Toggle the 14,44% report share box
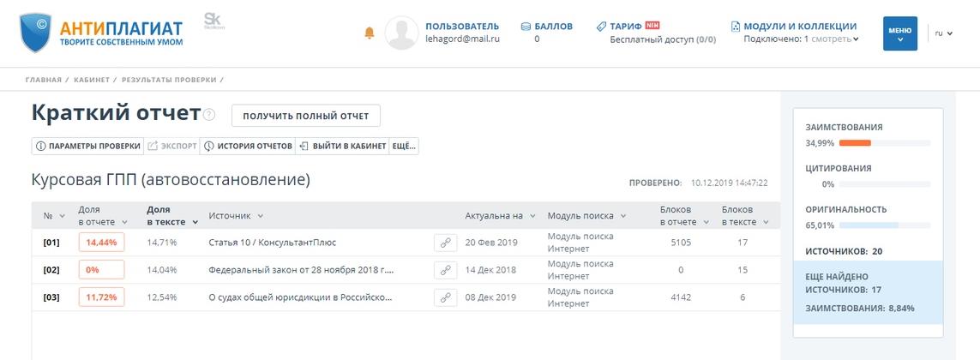The width and height of the screenshot is (980, 360). (x=101, y=243)
